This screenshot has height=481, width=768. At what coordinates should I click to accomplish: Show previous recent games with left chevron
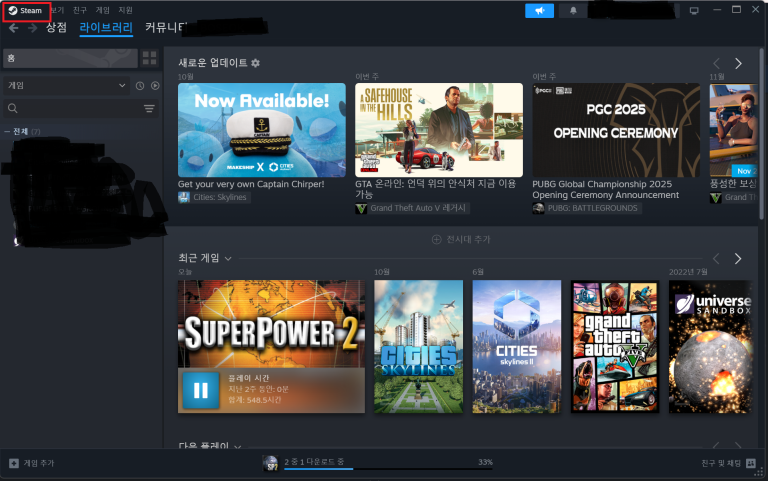coord(716,259)
